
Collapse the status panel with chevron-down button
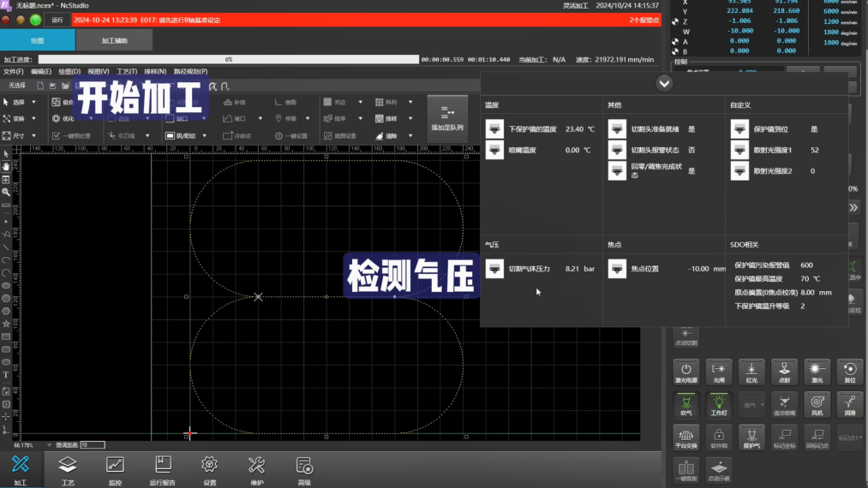(x=664, y=83)
